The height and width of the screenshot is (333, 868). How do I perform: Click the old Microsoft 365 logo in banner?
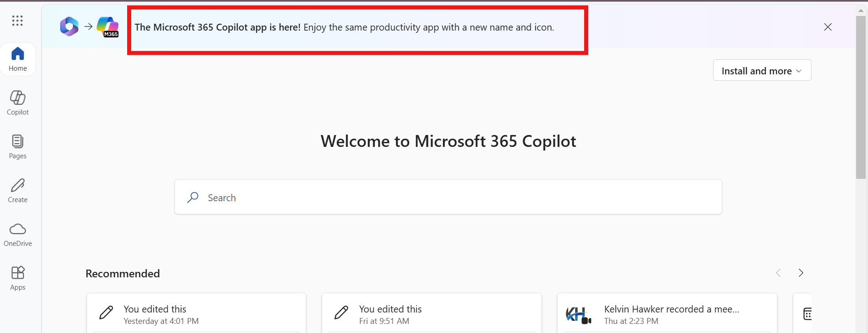[x=69, y=26]
